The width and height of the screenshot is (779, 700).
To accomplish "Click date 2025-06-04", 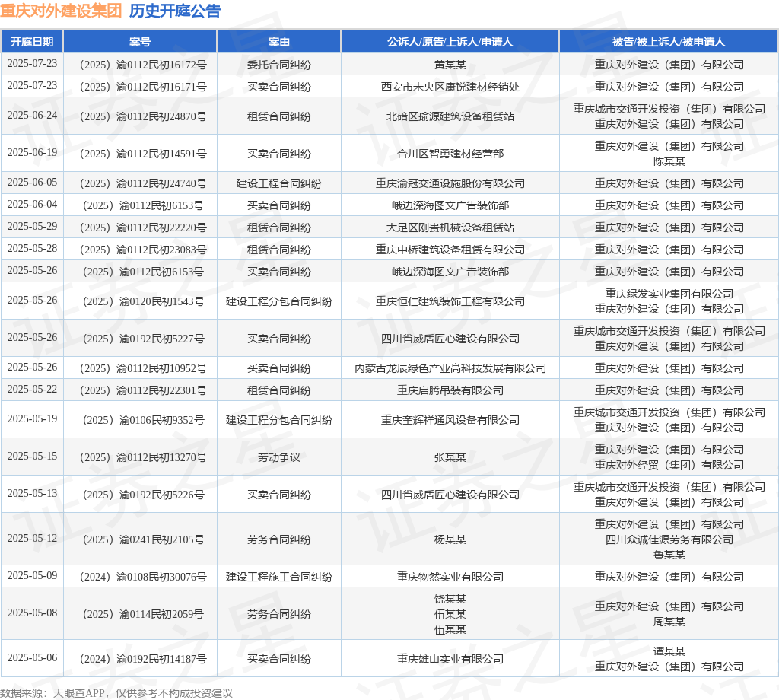I will point(32,204).
